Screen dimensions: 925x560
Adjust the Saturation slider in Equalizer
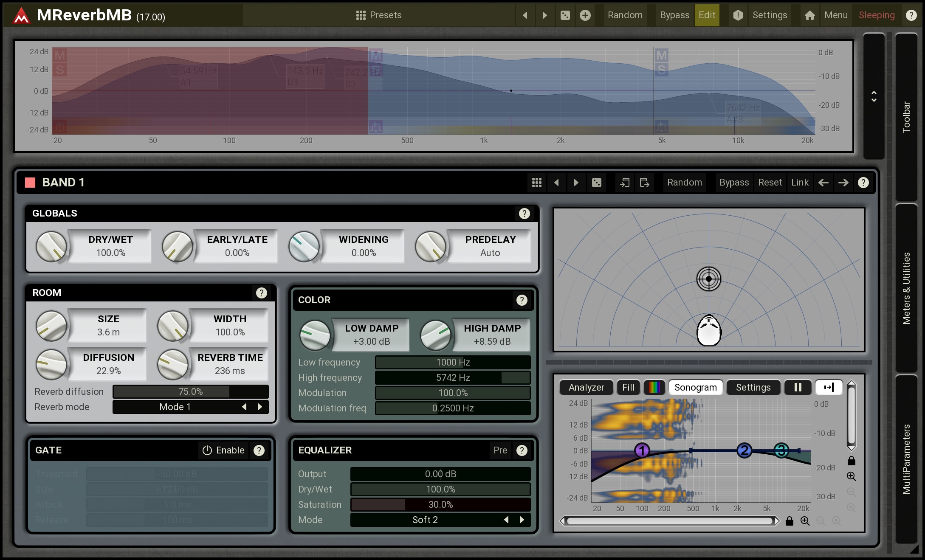[440, 504]
